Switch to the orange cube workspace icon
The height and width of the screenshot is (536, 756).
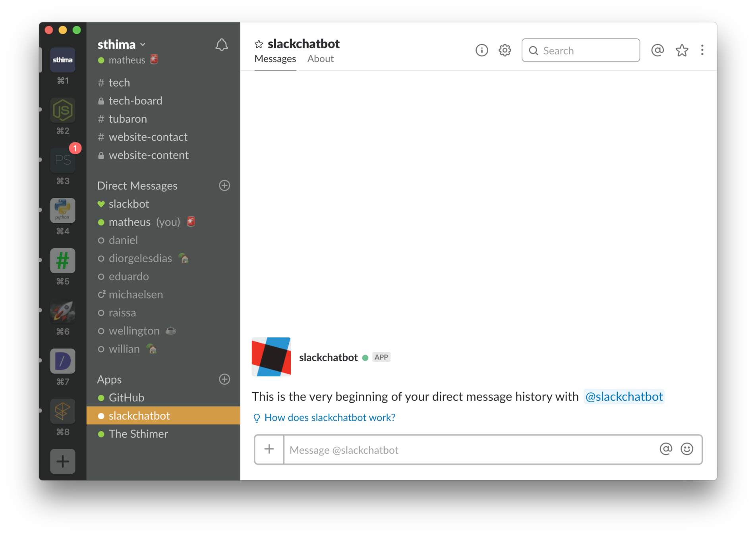62,411
